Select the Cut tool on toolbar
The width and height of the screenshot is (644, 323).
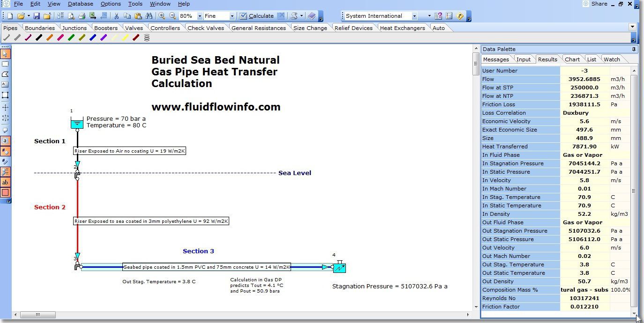[116, 15]
